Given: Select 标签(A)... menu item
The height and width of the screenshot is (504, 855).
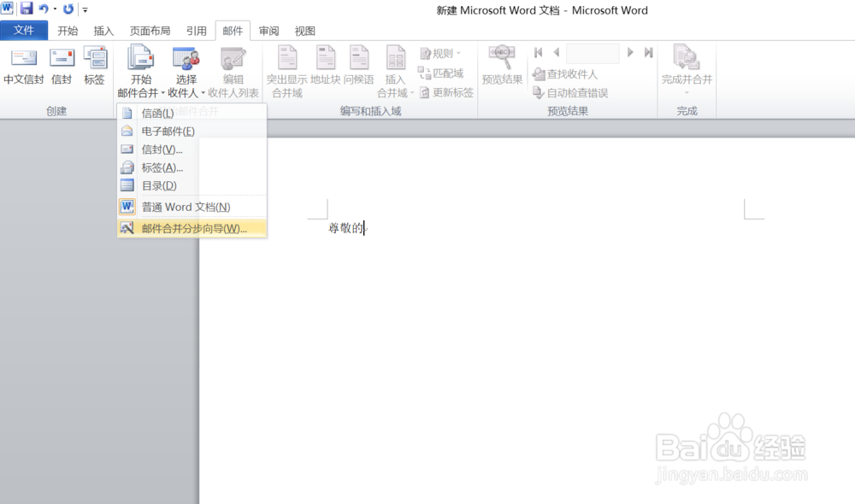Looking at the screenshot, I should tap(192, 167).
